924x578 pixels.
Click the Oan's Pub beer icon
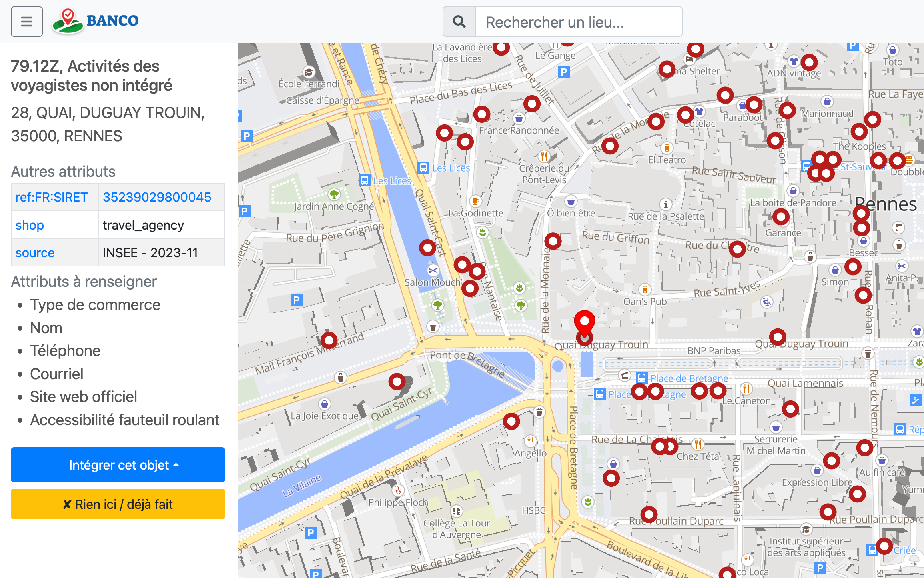click(x=644, y=289)
